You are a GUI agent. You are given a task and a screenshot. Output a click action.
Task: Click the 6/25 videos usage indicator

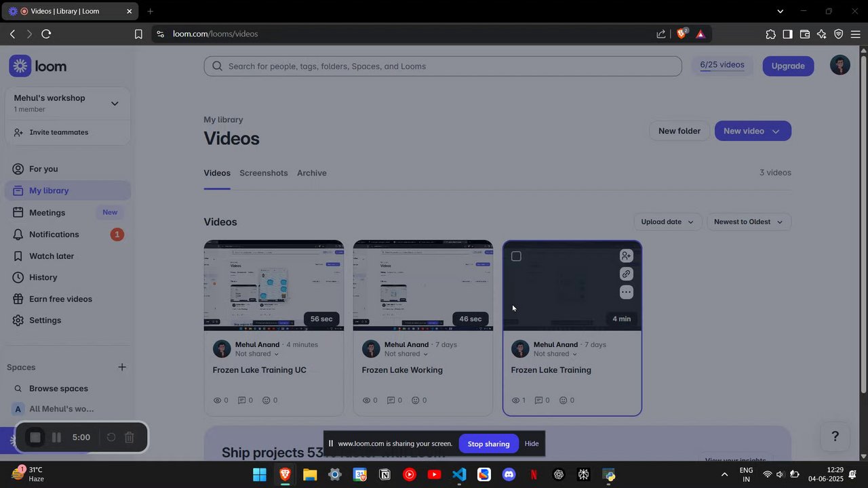(722, 65)
